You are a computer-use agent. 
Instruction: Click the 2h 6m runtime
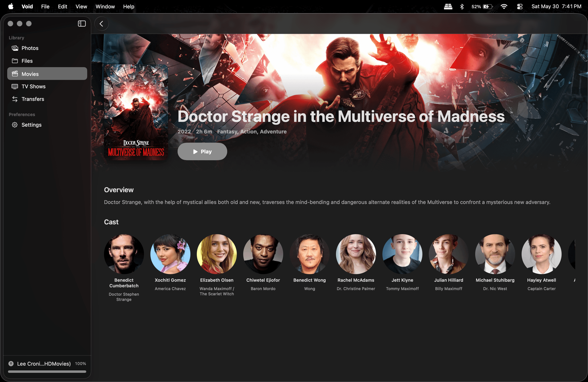204,131
